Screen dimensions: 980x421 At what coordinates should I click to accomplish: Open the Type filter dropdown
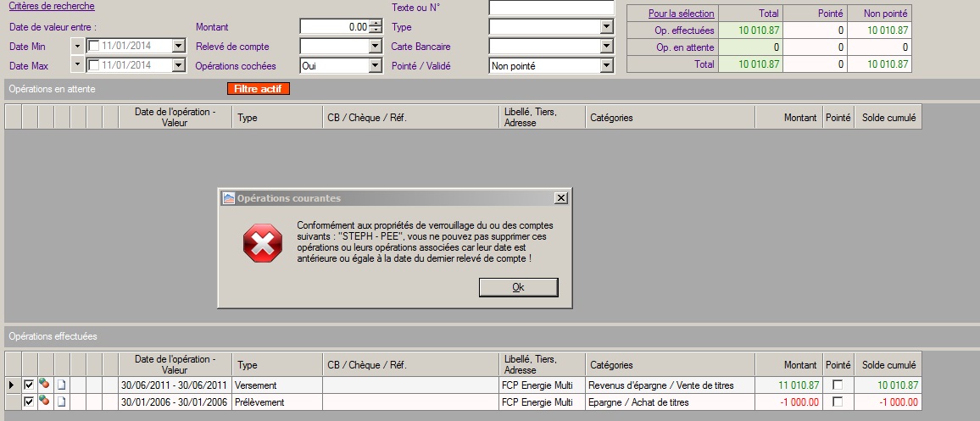(x=606, y=27)
